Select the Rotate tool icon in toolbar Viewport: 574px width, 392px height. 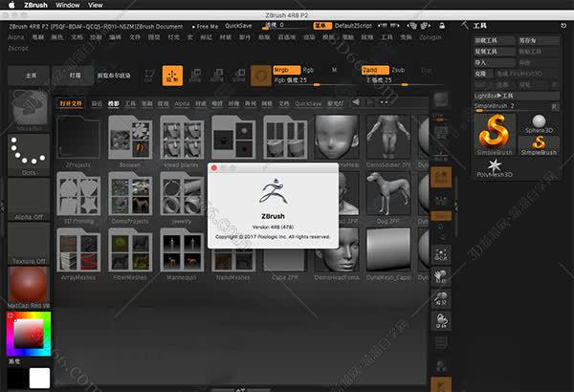click(x=238, y=76)
